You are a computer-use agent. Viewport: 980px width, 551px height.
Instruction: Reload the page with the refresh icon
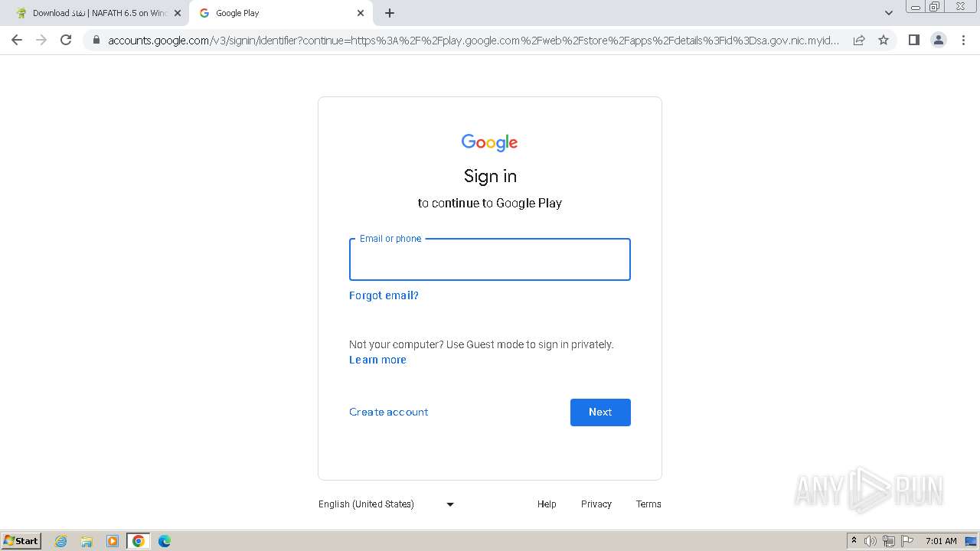[x=66, y=40]
